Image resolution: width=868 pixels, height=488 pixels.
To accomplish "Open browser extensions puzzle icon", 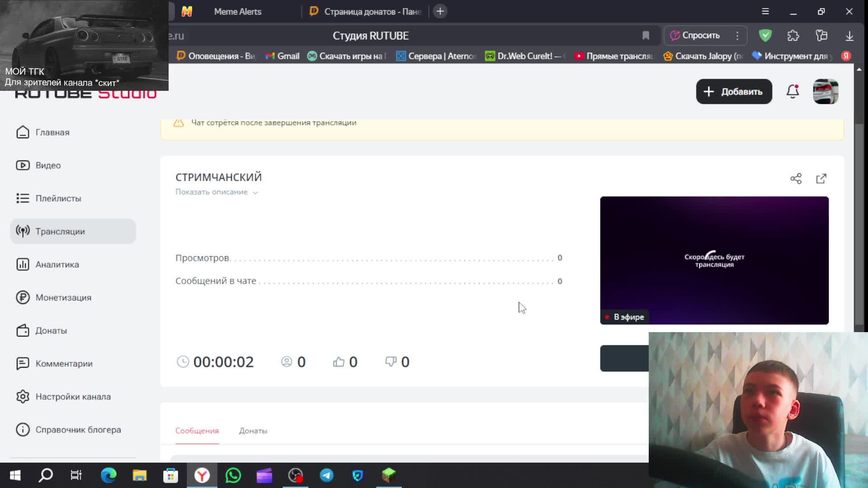I will [x=793, y=36].
